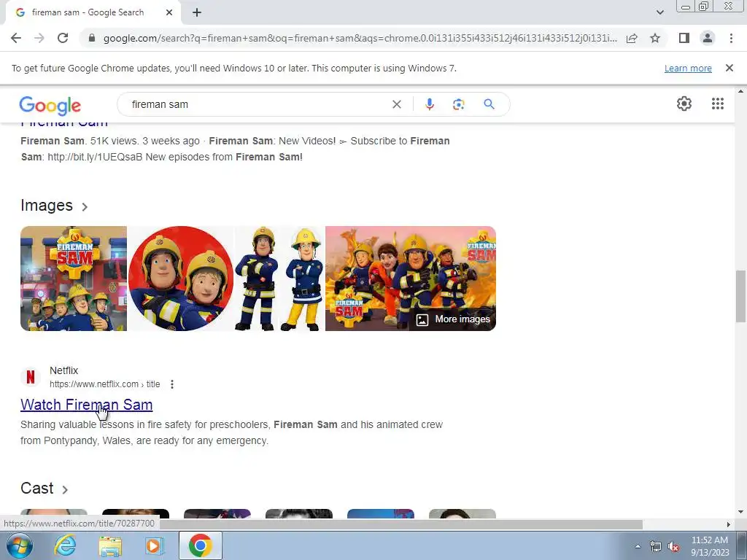Click the scroll right arrow
Viewport: 747px width, 560px height.
[x=728, y=524]
